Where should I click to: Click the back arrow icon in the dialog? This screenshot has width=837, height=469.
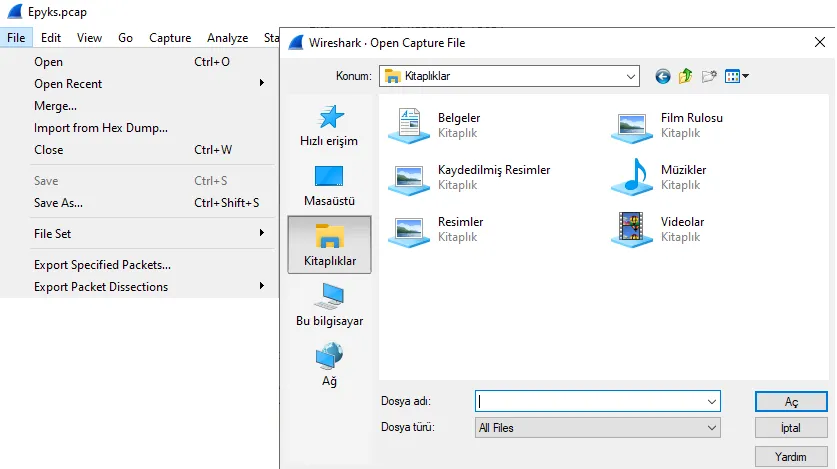(x=662, y=76)
